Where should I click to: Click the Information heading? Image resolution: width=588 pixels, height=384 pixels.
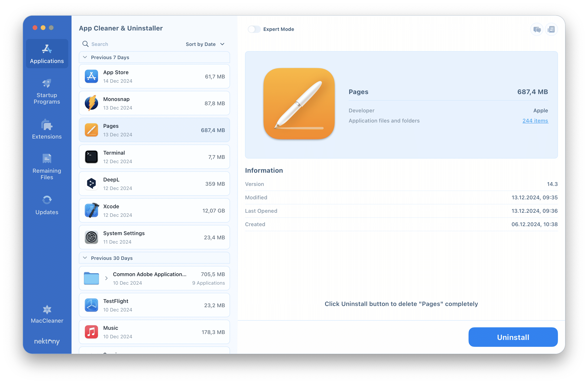click(x=264, y=170)
